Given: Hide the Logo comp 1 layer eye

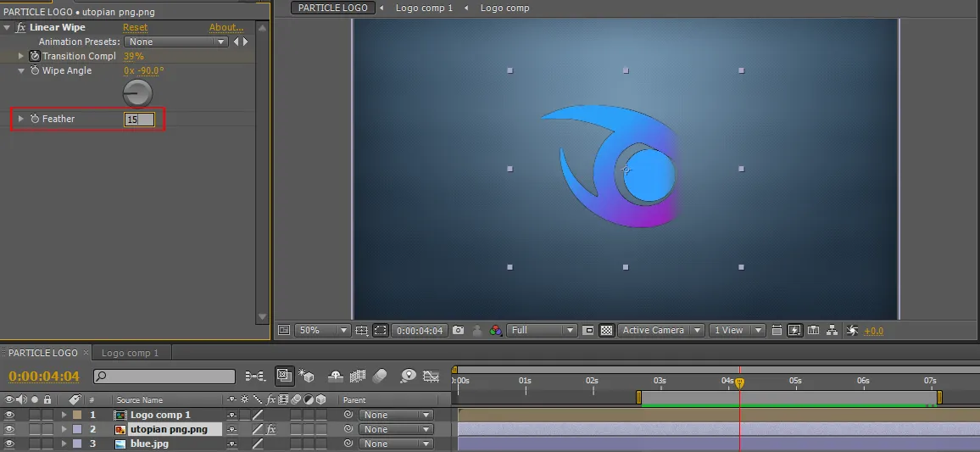Looking at the screenshot, I should [9, 415].
